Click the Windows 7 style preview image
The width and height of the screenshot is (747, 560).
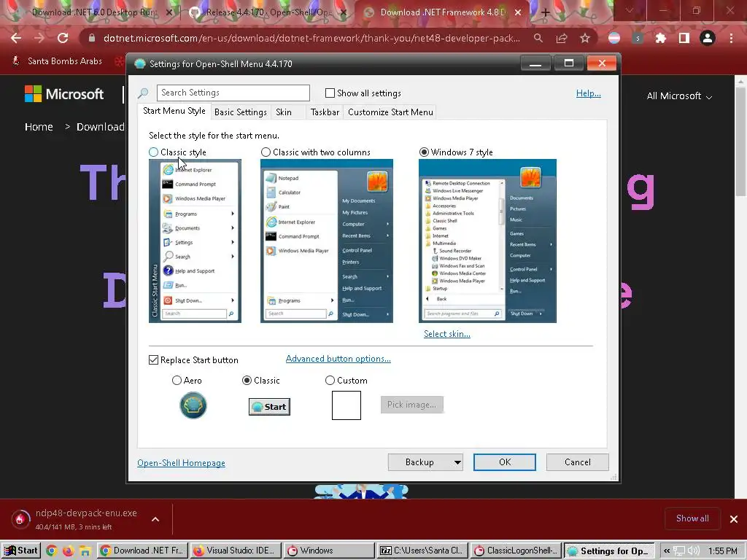click(487, 241)
